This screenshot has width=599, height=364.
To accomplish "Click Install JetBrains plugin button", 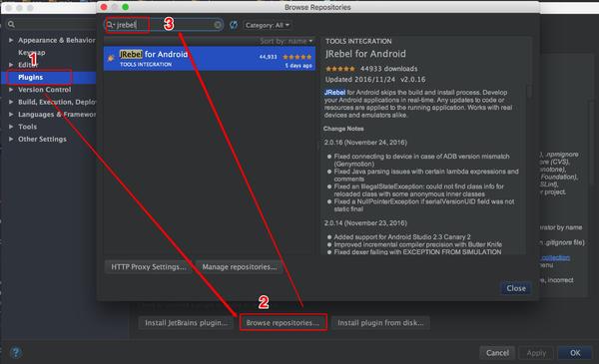I will (186, 323).
